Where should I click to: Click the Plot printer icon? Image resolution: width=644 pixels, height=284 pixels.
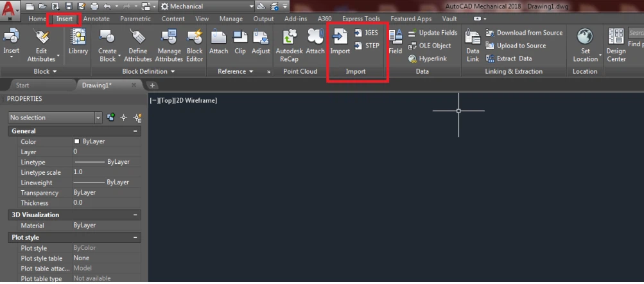(94, 6)
